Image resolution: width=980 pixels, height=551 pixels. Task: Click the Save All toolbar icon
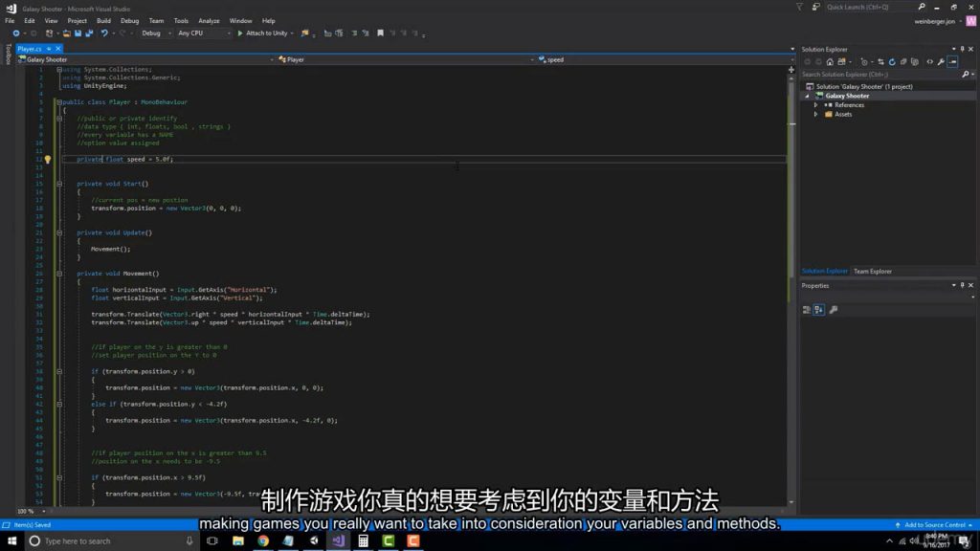point(88,33)
